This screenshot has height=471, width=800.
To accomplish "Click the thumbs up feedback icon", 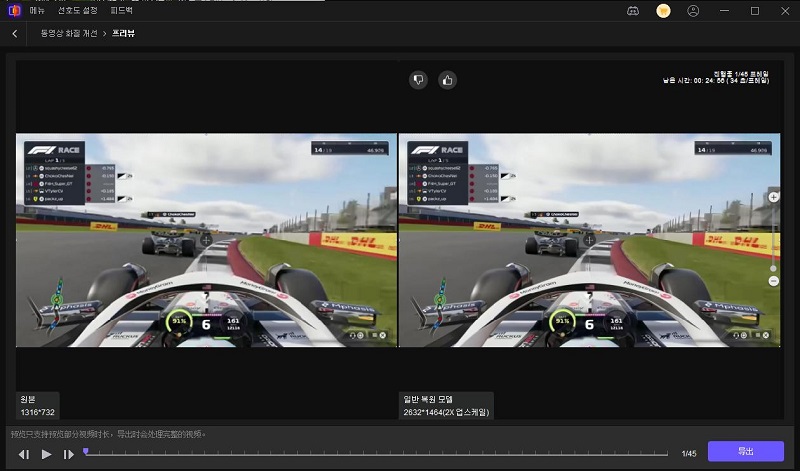I will click(447, 80).
